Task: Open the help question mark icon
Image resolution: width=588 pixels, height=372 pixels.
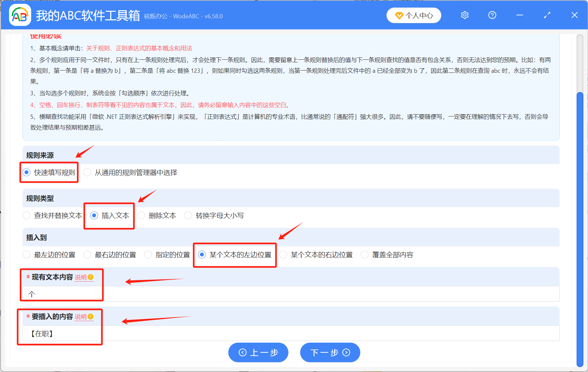Action: click(492, 15)
